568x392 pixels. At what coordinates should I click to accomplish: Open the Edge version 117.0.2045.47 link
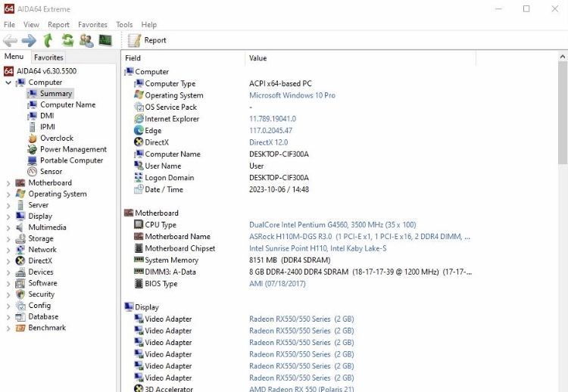pos(270,131)
